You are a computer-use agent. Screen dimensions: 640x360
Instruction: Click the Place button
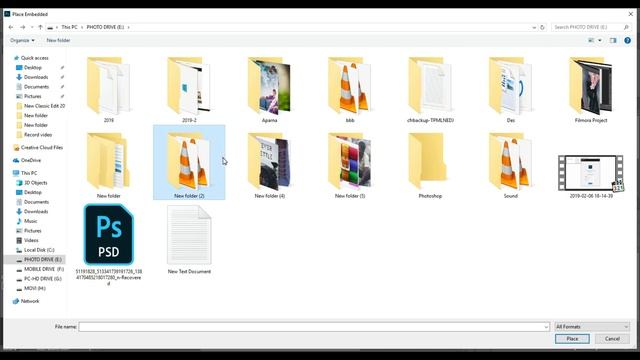[572, 339]
